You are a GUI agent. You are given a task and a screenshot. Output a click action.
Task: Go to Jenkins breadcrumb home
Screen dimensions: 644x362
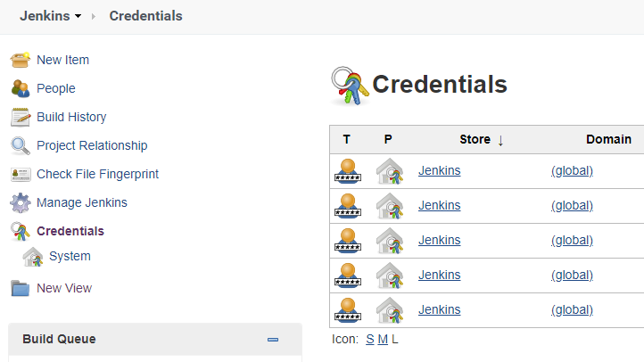pyautogui.click(x=45, y=16)
